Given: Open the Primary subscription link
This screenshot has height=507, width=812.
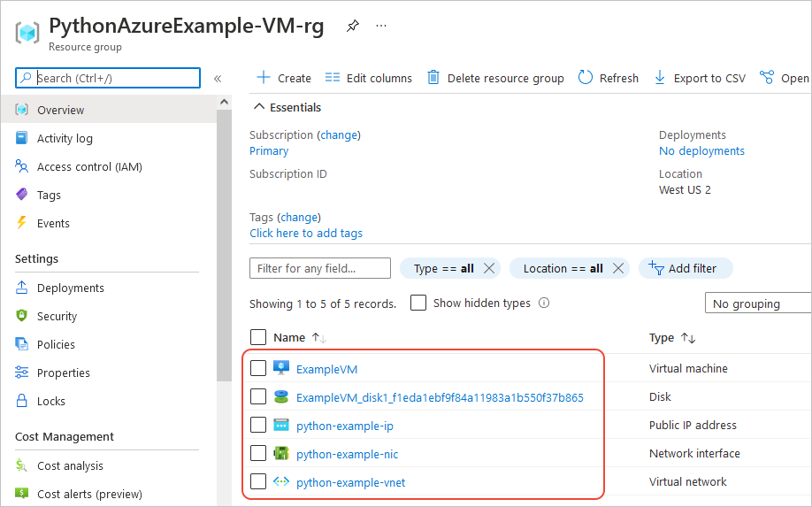Looking at the screenshot, I should (269, 150).
